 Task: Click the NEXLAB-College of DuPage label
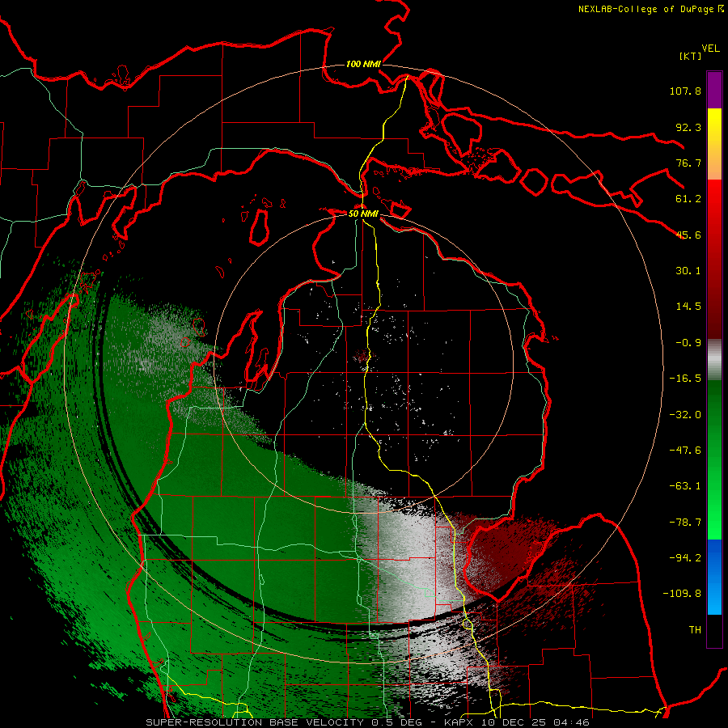click(x=647, y=9)
